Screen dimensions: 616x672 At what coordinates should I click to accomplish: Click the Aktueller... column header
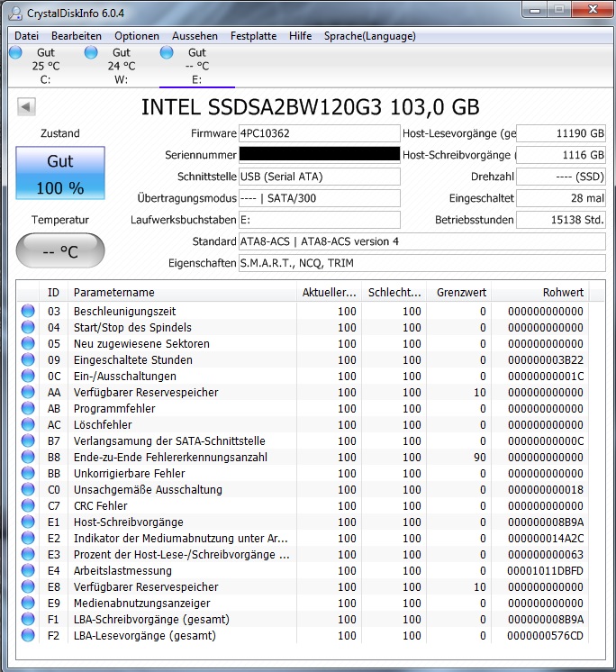[x=329, y=292]
